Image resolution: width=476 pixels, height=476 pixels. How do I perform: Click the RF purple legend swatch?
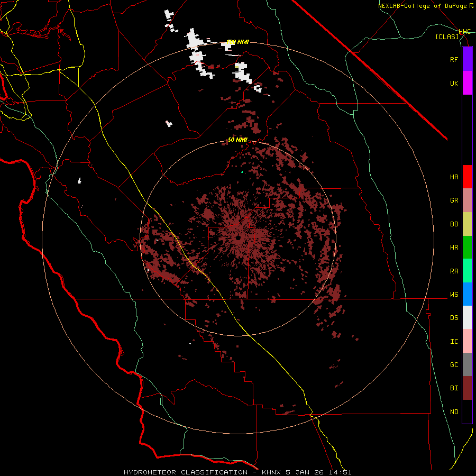point(467,59)
